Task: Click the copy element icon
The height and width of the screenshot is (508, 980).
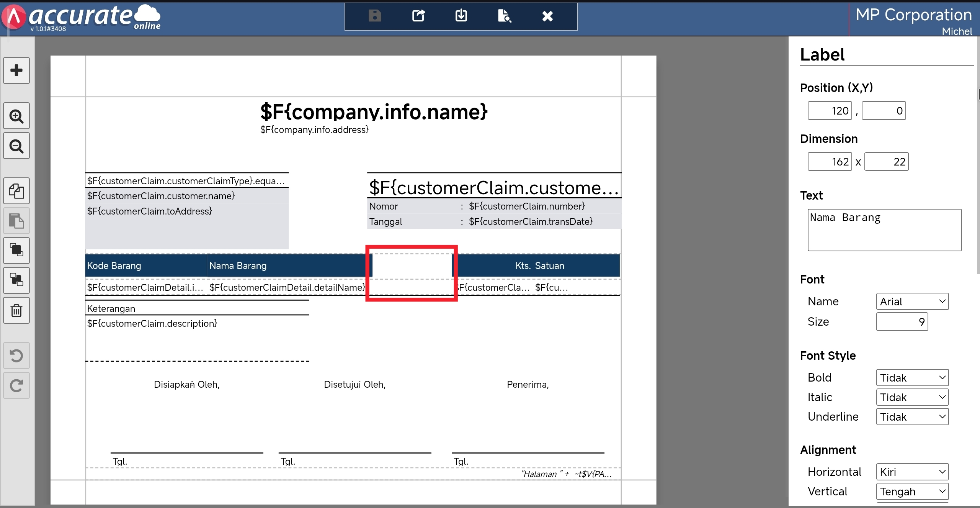Action: (16, 191)
